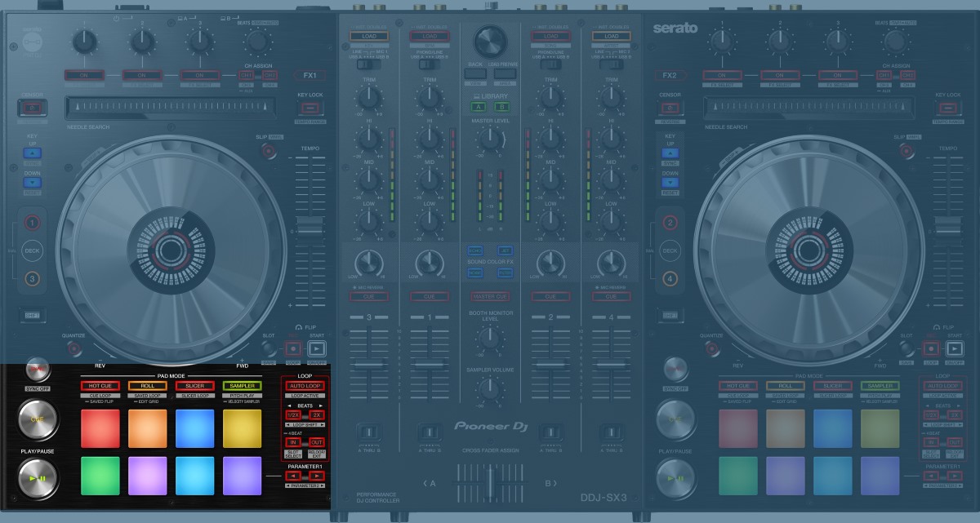
Task: Click LOAD on mixer channel 4
Action: 612,37
